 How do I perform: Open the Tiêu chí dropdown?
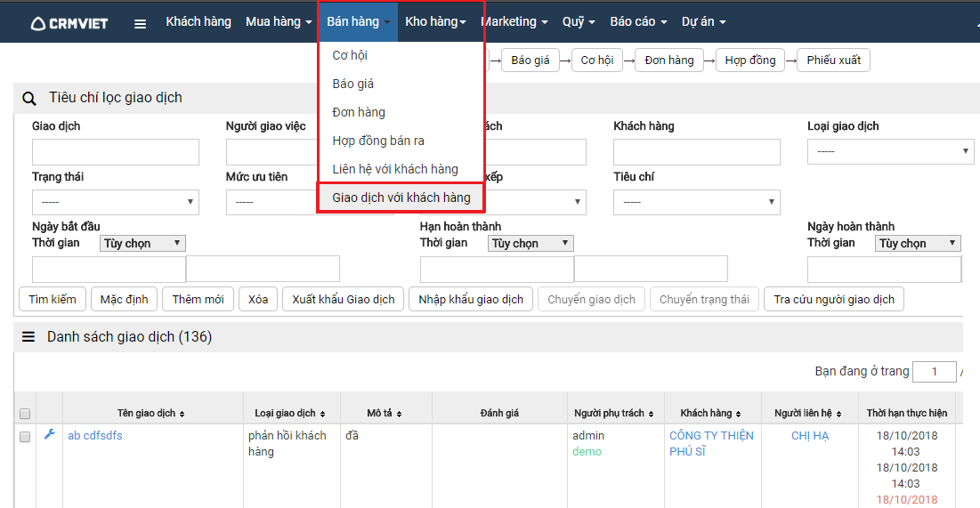click(x=697, y=203)
